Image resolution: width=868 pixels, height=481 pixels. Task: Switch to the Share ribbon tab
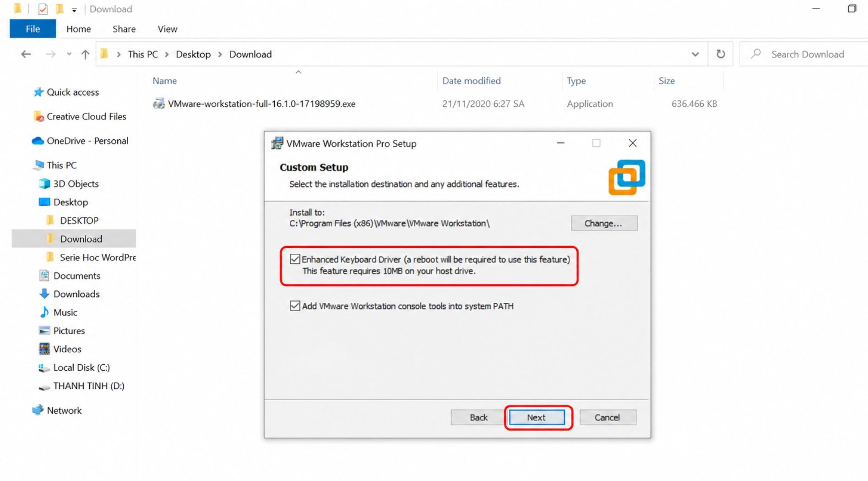[124, 29]
